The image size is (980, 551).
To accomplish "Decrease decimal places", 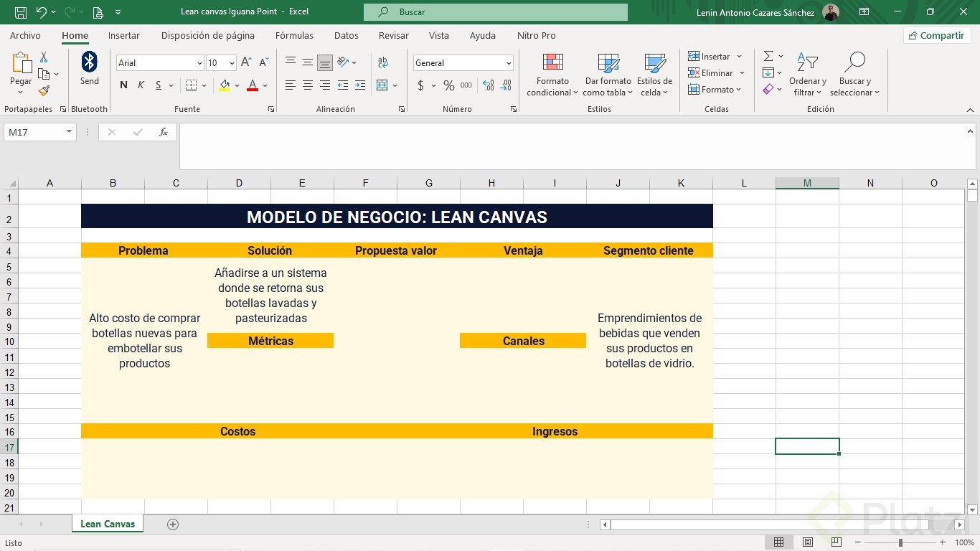I will tap(506, 85).
